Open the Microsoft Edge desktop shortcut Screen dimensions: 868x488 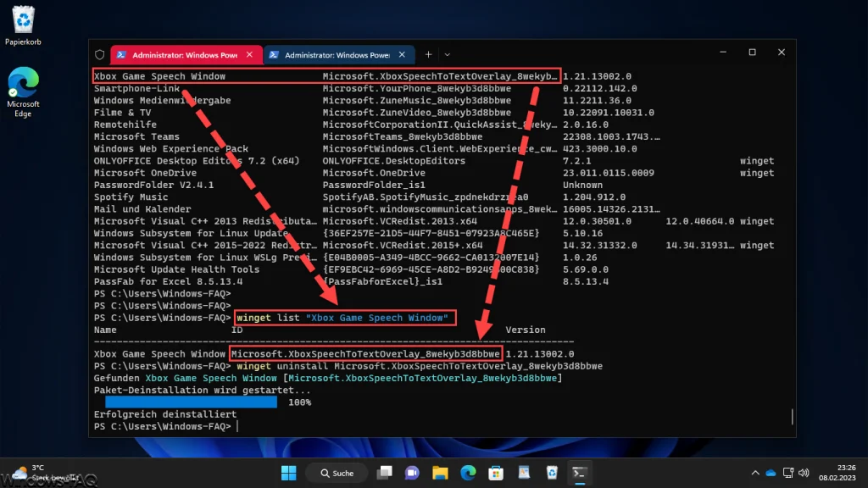click(x=23, y=91)
